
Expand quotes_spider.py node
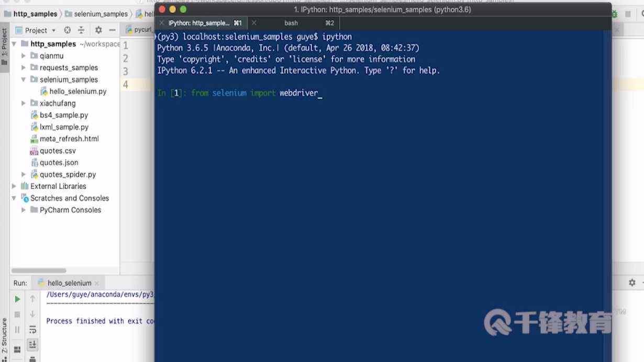click(x=24, y=175)
